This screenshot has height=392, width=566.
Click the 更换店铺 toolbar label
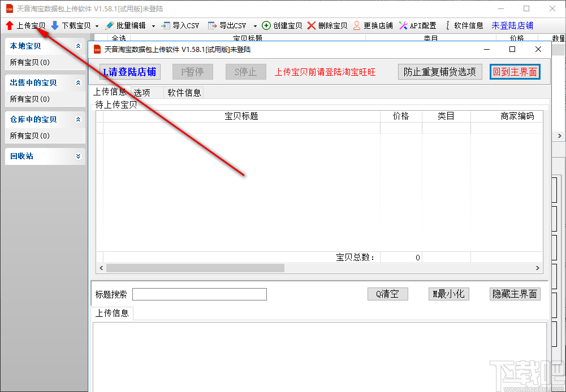click(x=378, y=25)
